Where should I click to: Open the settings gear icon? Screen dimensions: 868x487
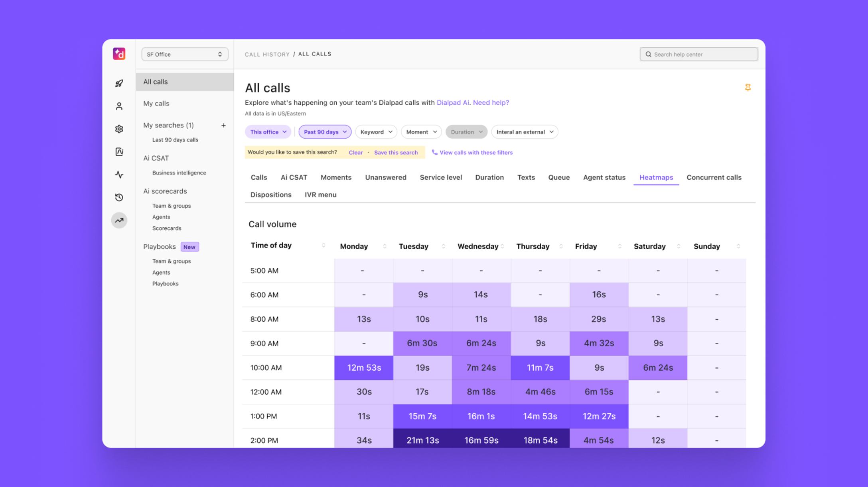[x=119, y=128]
